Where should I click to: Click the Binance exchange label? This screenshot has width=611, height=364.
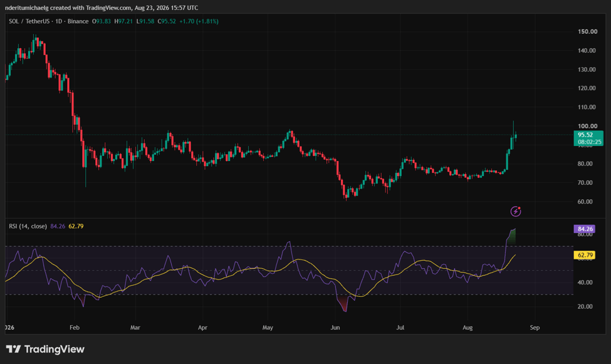click(x=78, y=21)
